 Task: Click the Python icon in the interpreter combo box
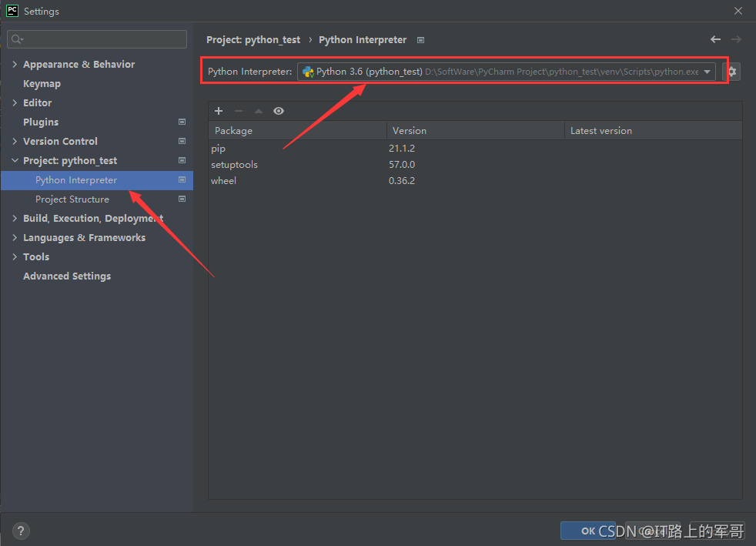308,72
